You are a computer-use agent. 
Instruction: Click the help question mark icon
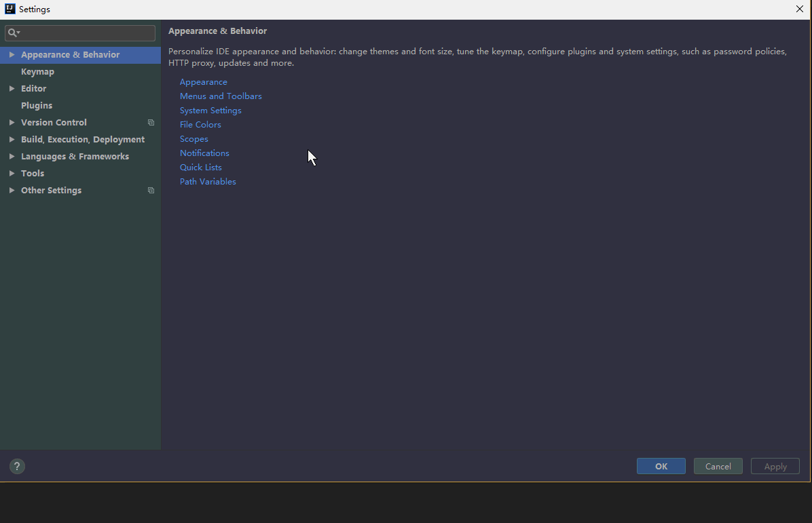click(17, 466)
